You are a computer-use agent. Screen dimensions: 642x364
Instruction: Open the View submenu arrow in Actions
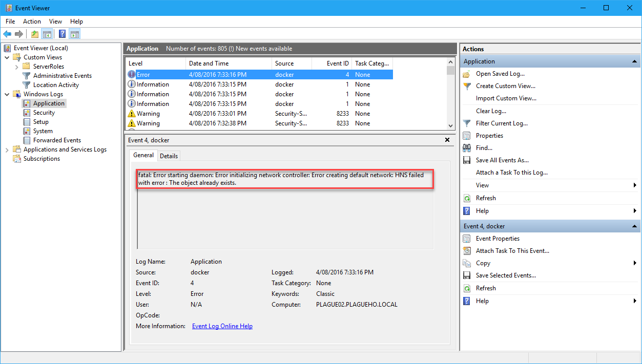[x=635, y=185]
